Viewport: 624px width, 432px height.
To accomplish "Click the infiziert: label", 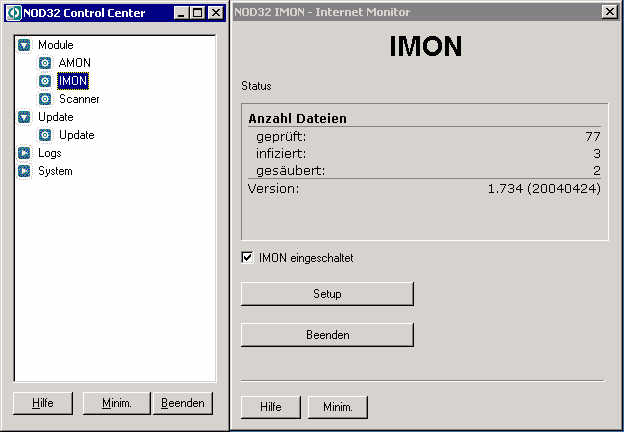I will click(x=281, y=154).
